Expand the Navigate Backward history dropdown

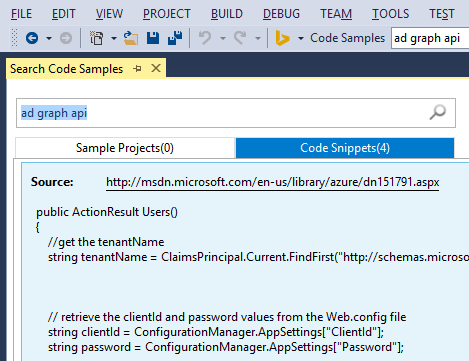(49, 38)
